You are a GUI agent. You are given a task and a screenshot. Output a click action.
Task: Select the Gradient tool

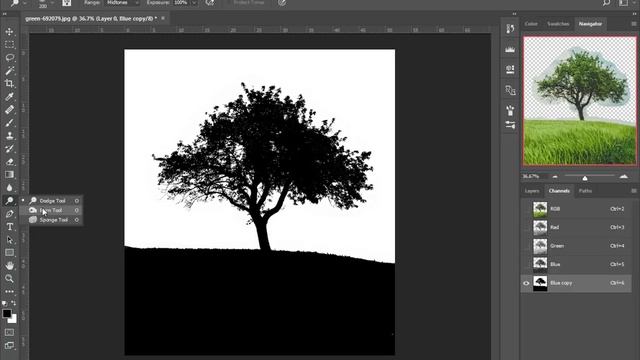(9, 175)
